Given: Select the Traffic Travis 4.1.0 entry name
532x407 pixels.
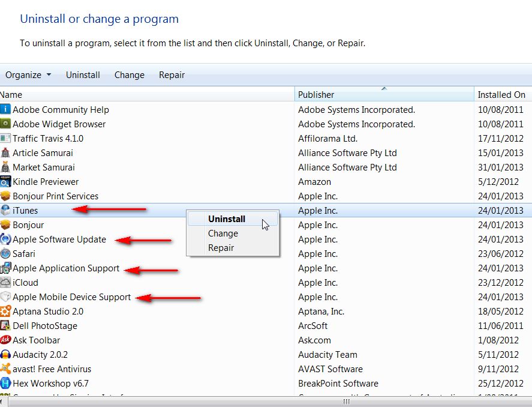Looking at the screenshot, I should [x=48, y=139].
